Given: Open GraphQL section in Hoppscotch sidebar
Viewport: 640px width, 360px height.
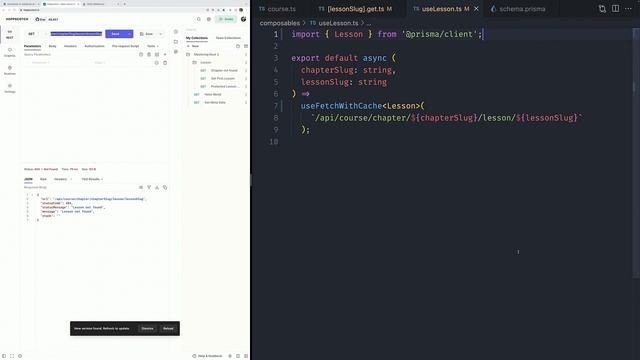Looking at the screenshot, I should 10,52.
